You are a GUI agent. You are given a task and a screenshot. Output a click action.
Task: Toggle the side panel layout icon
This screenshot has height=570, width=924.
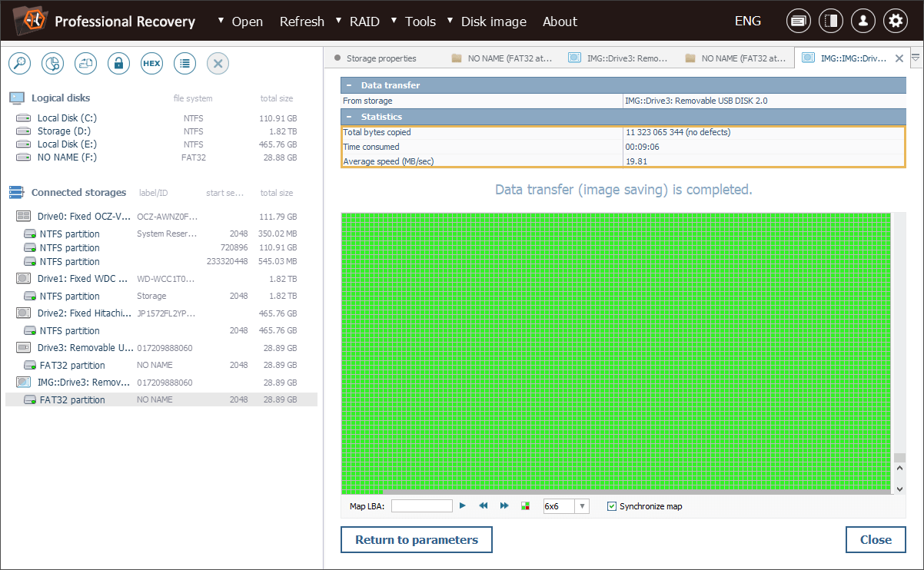830,22
